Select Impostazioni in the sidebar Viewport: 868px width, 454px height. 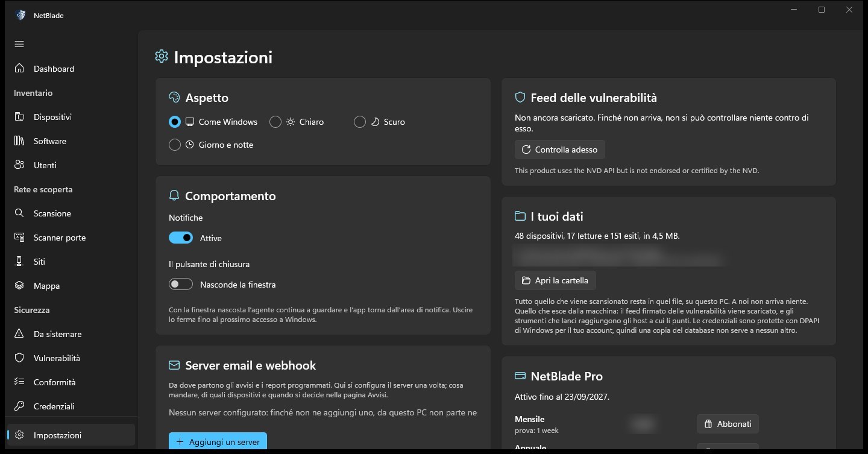pos(70,435)
